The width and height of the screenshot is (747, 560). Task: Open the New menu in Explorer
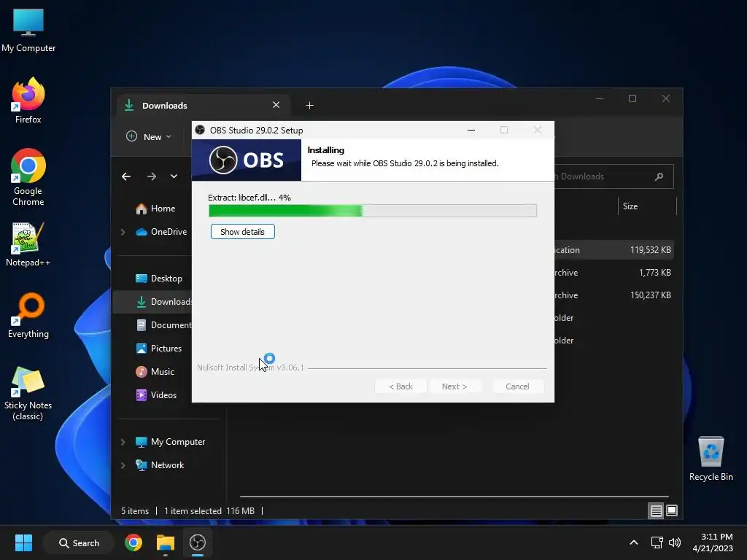[149, 136]
